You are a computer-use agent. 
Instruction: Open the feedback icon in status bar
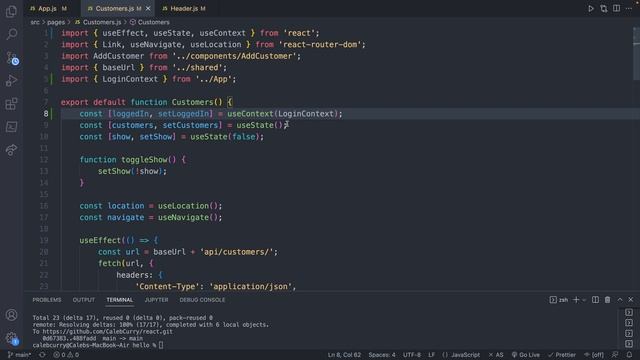tap(615, 355)
